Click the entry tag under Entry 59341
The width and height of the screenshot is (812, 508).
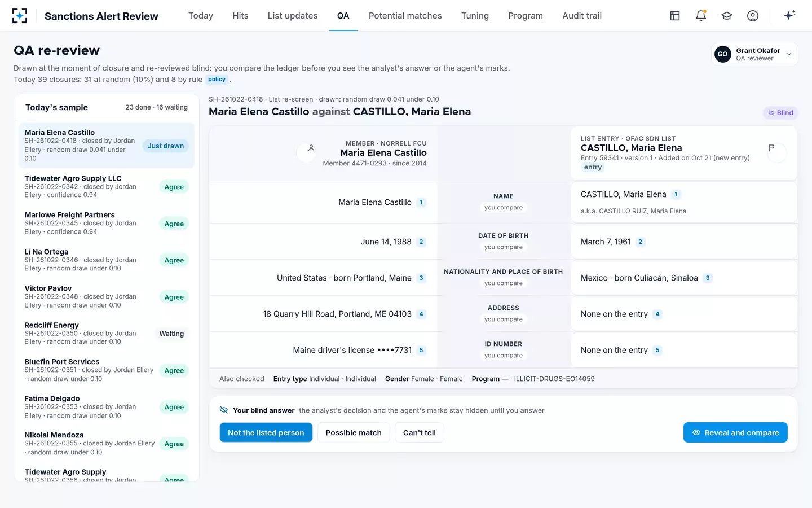coord(593,167)
